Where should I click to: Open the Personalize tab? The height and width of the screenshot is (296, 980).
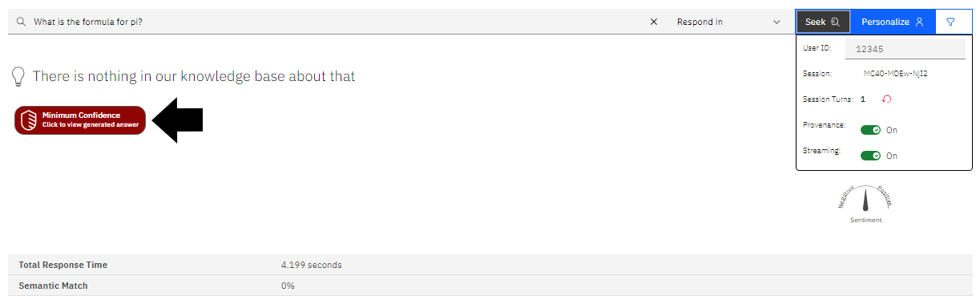click(x=893, y=22)
